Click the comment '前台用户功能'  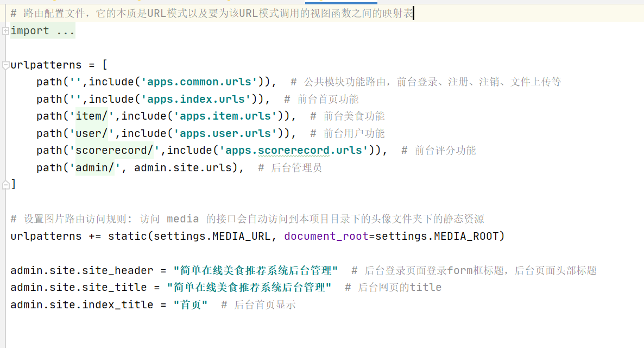[348, 133]
